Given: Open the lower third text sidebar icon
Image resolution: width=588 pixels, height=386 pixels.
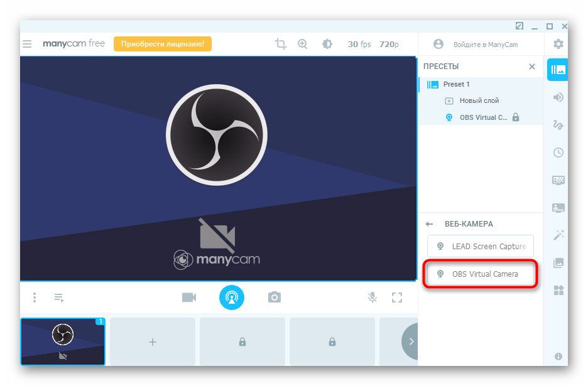Looking at the screenshot, I should pyautogui.click(x=558, y=208).
